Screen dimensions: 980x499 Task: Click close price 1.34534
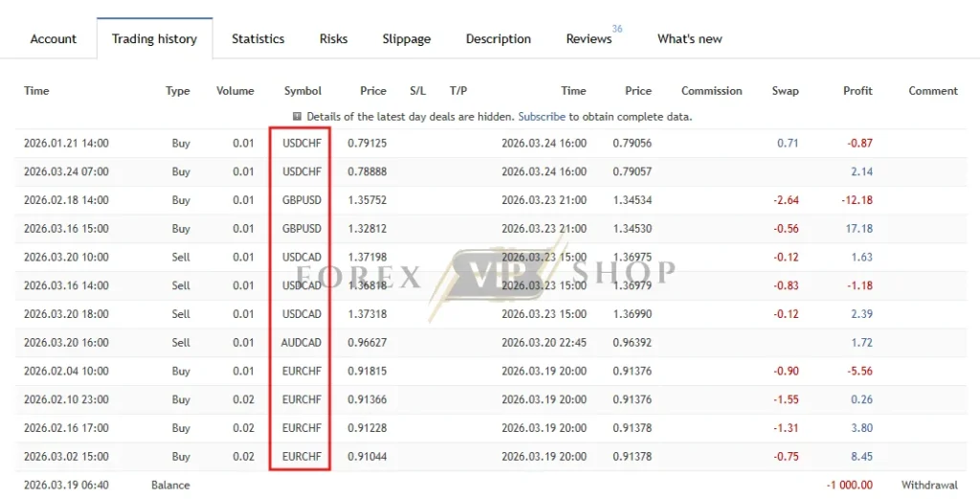[633, 200]
